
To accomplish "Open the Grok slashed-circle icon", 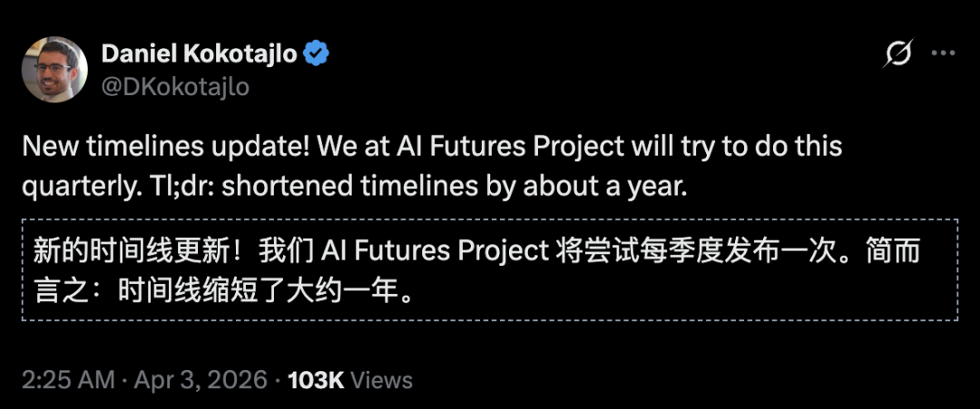I will click(897, 54).
